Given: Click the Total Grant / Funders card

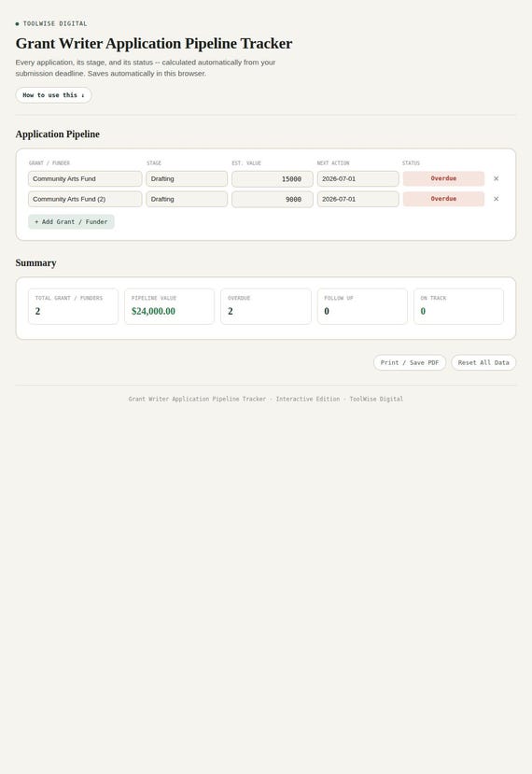Looking at the screenshot, I should click(73, 306).
